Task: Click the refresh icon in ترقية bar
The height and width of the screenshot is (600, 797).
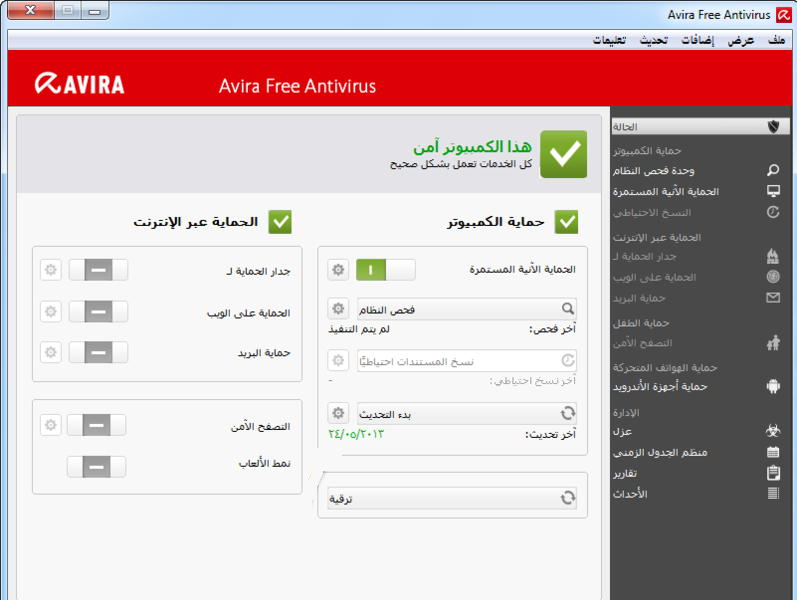Action: [568, 497]
